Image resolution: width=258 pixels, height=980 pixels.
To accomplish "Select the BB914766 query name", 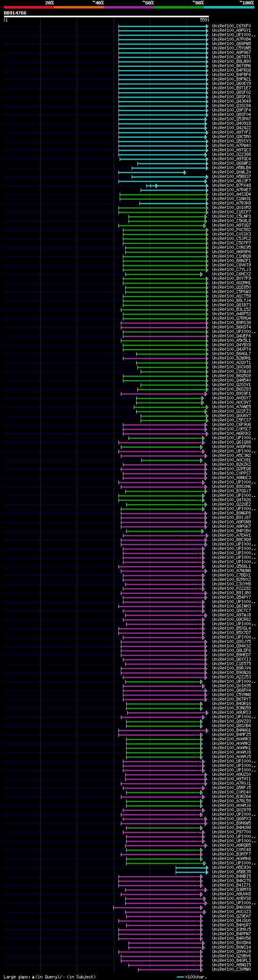I will pyautogui.click(x=15, y=13).
